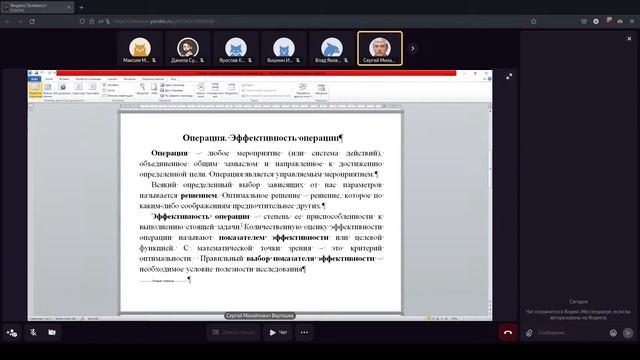Open the Чат button in call controls

point(278,333)
